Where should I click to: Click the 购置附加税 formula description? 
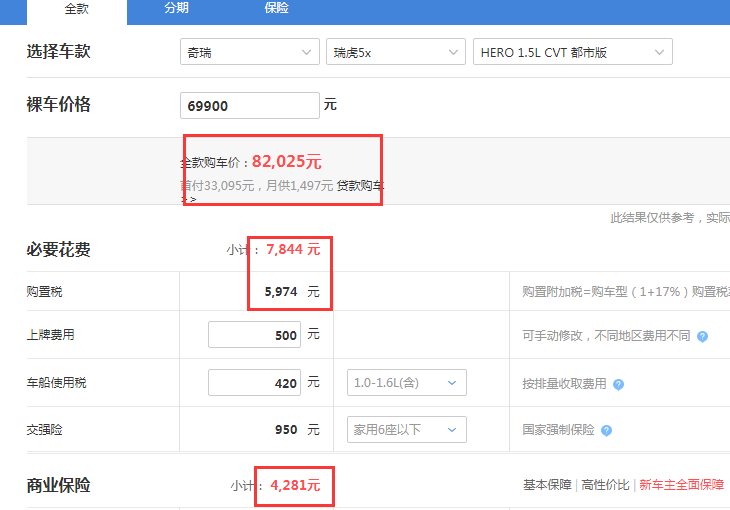[626, 292]
